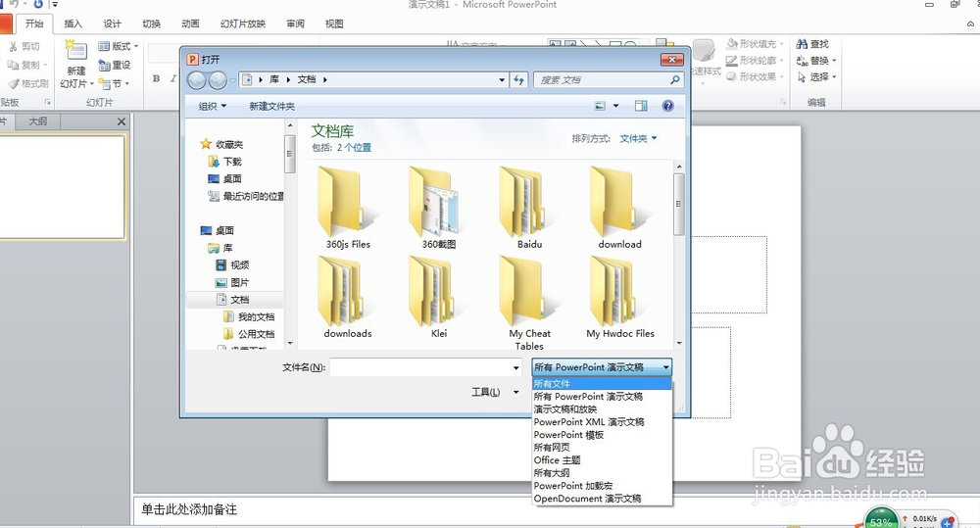
Task: Click the refresh button beside address bar
Action: (518, 80)
